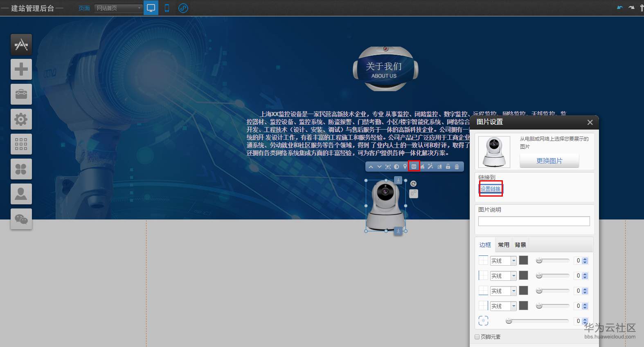Pick top border color swatch
Viewport: 644px width, 347px height.
pyautogui.click(x=524, y=260)
